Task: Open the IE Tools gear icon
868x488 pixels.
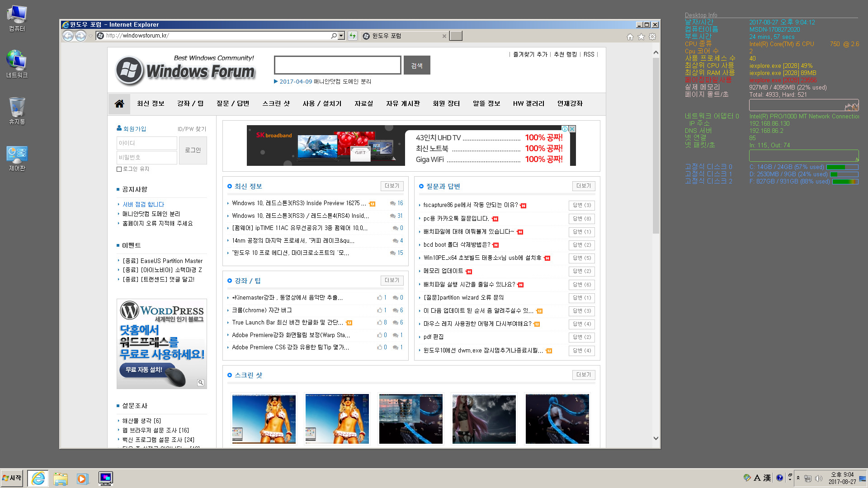Action: [652, 37]
